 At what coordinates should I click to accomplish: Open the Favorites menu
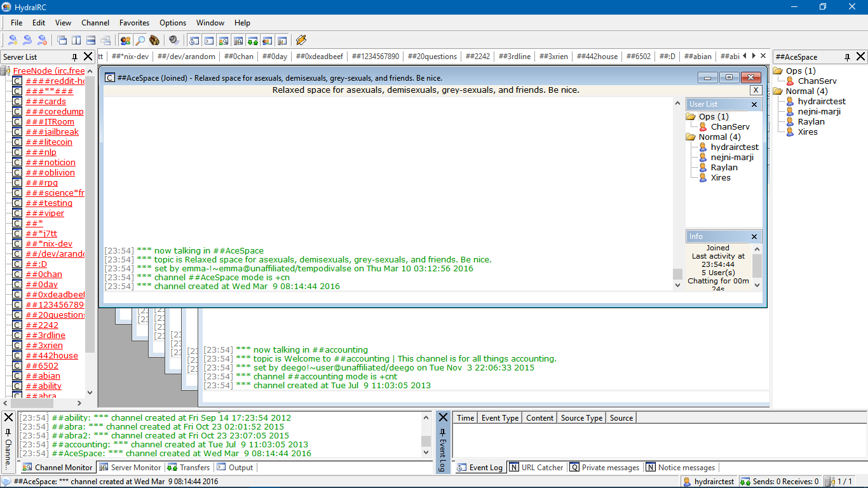tap(134, 23)
